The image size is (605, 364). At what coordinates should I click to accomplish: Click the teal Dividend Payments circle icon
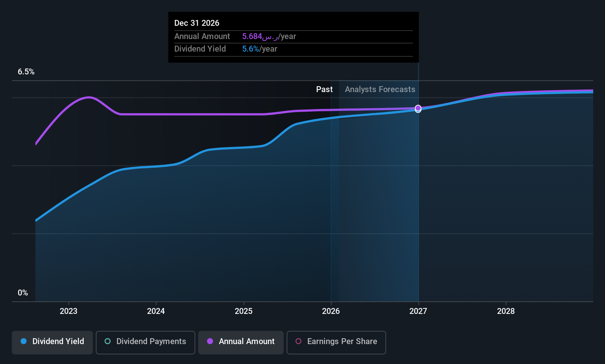point(108,342)
